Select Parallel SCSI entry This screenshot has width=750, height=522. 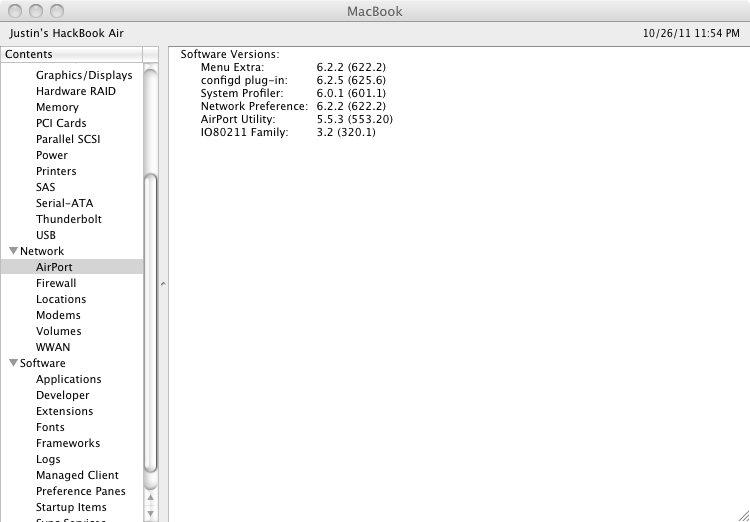click(68, 139)
